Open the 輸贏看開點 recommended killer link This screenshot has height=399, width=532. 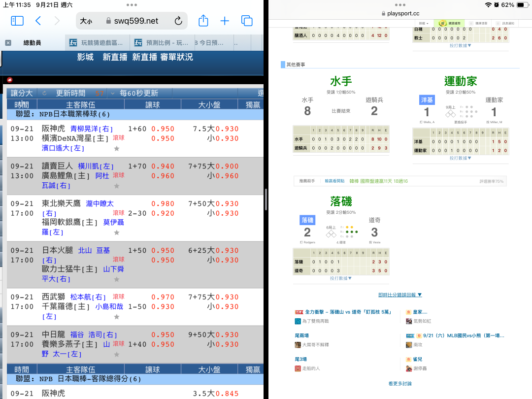(334, 181)
